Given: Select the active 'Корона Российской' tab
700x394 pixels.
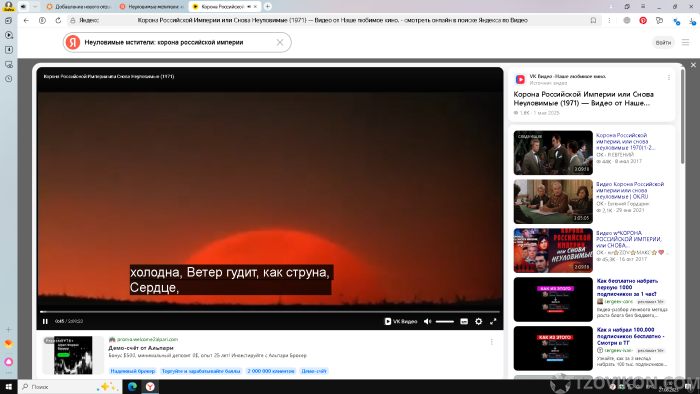Looking at the screenshot, I should pos(219,7).
